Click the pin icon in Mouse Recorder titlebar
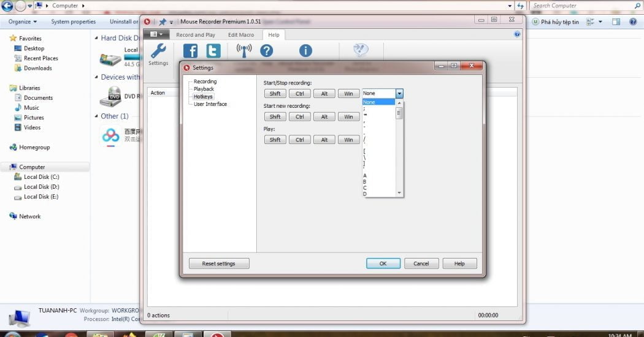This screenshot has height=337, width=644. pyautogui.click(x=163, y=22)
